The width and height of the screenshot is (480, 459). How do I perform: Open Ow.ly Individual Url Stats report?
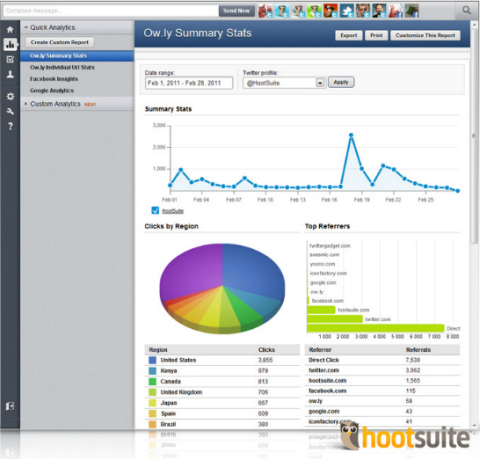click(x=62, y=67)
